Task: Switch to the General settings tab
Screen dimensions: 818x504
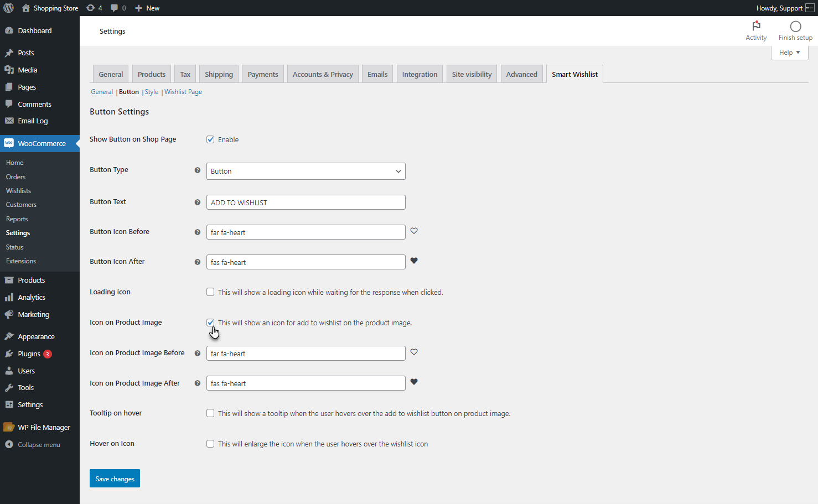Action: [111, 74]
